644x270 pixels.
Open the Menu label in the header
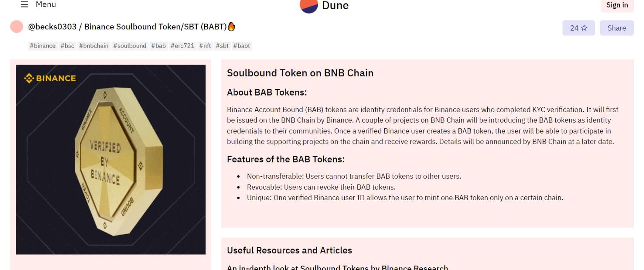pyautogui.click(x=46, y=5)
